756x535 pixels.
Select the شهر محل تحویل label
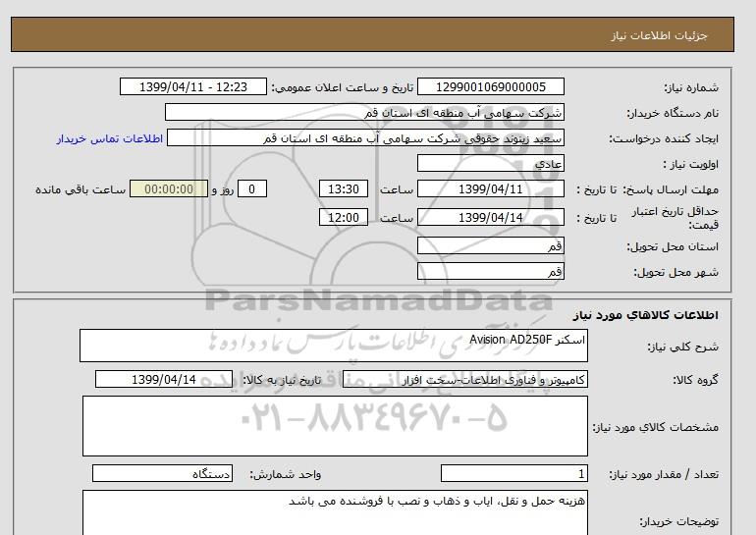pyautogui.click(x=675, y=272)
